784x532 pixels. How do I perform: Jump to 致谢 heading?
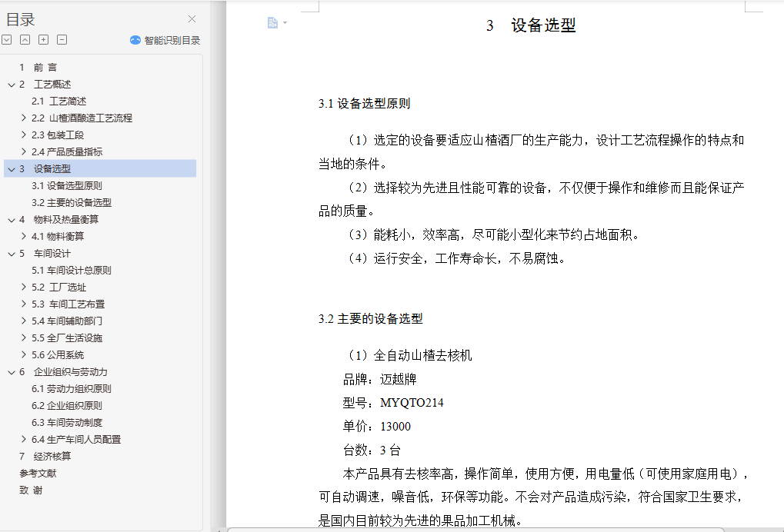point(31,490)
